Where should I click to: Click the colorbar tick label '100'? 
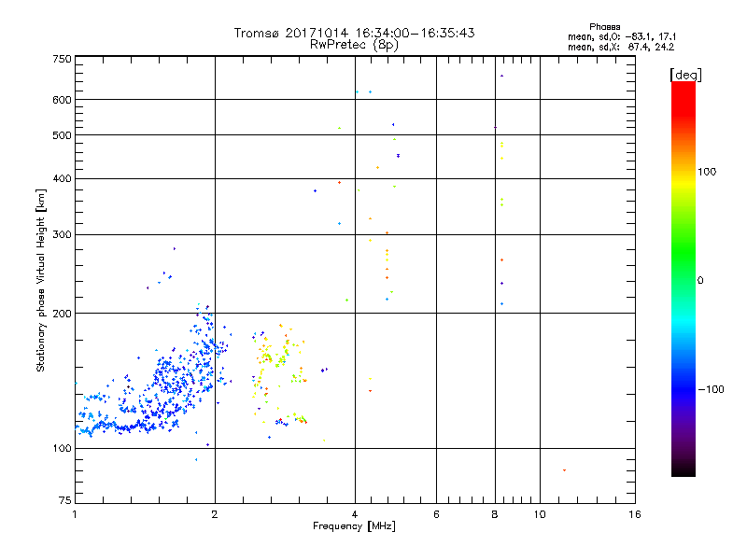pyautogui.click(x=707, y=172)
